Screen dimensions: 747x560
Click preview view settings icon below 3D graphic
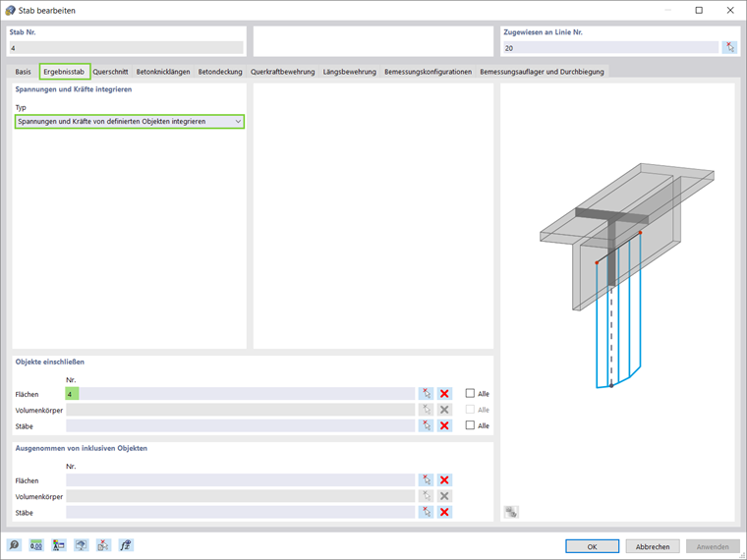coord(511,512)
